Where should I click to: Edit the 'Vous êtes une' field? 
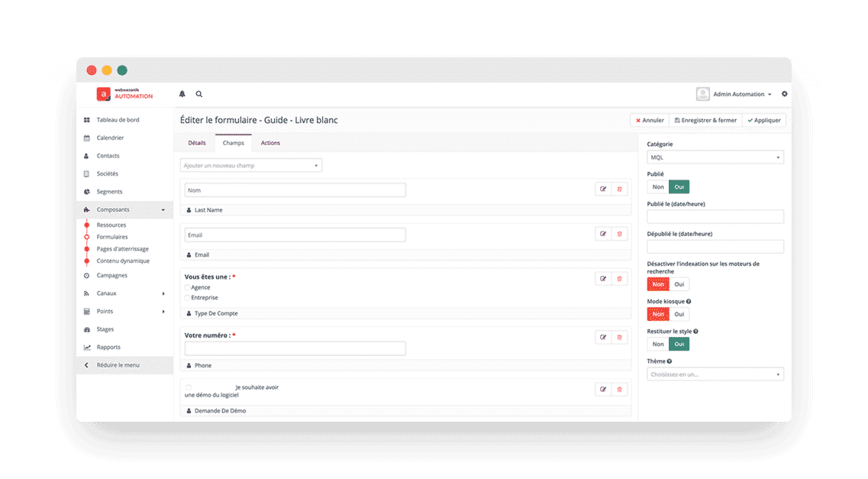[603, 279]
